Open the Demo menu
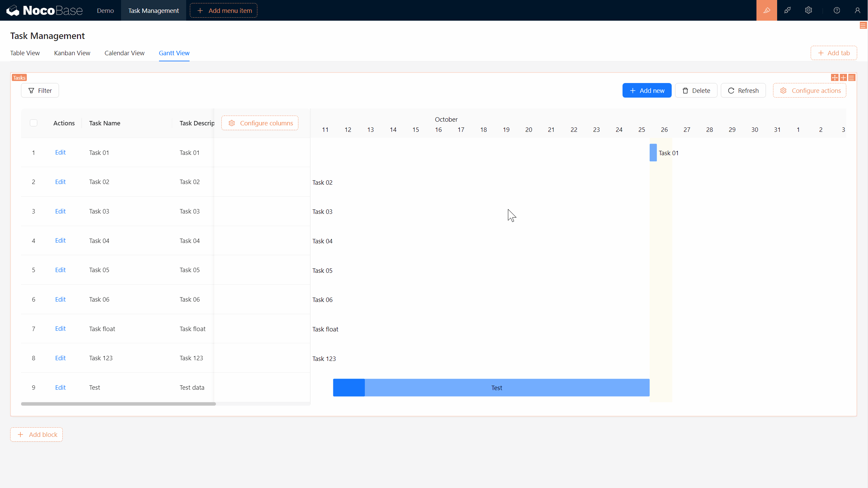This screenshot has width=868, height=488. pos(105,11)
